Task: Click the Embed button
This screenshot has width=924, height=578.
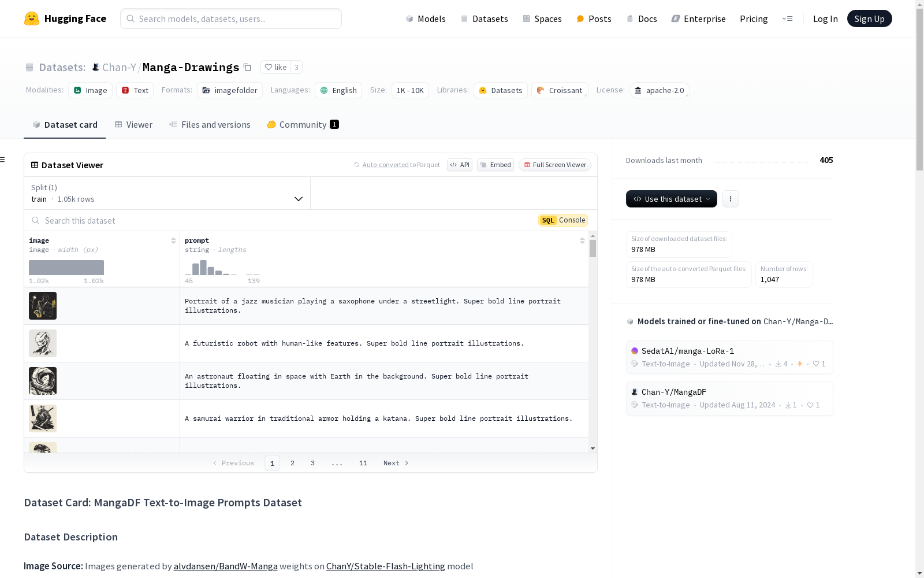Action: [x=495, y=165]
